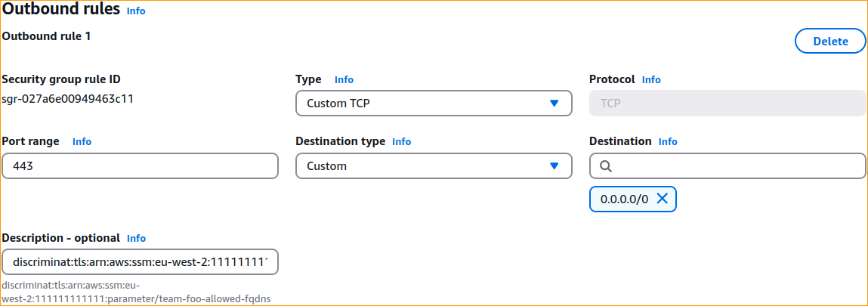The height and width of the screenshot is (306, 868).
Task: Click the 0.0.0.0/0 chip label
Action: [624, 199]
